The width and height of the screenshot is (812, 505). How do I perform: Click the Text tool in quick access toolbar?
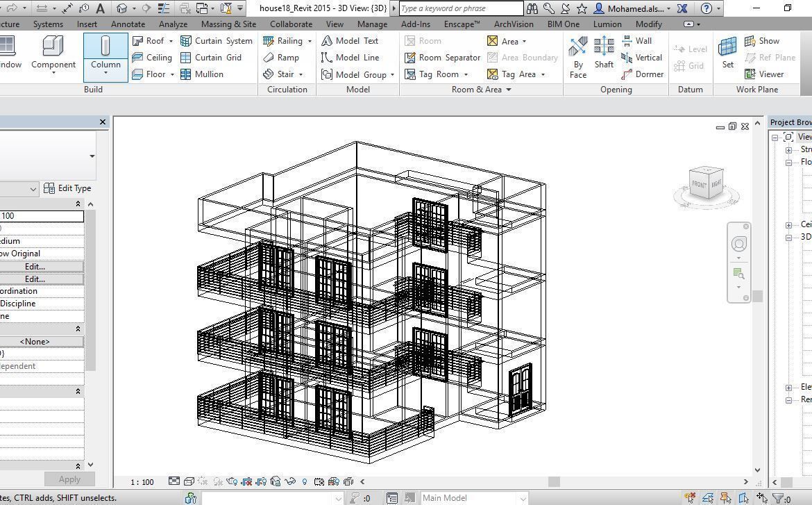[x=101, y=8]
